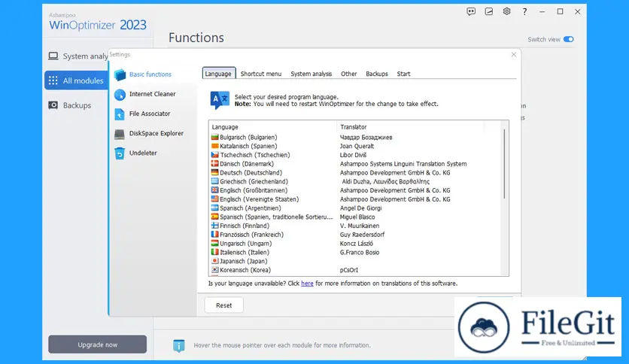Viewport: 629px width, 364px height.
Task: Click the Denmark flag icon
Action: (215, 163)
